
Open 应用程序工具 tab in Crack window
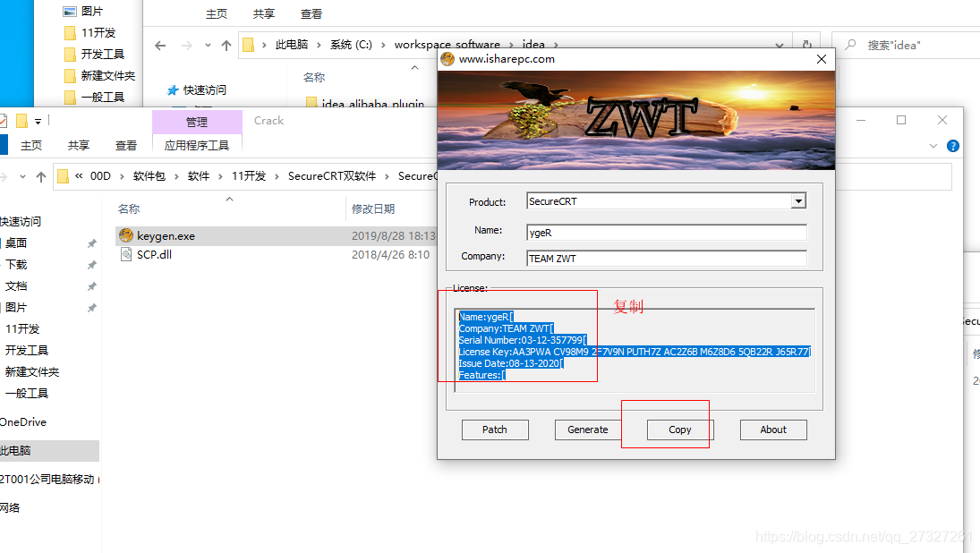coord(197,146)
